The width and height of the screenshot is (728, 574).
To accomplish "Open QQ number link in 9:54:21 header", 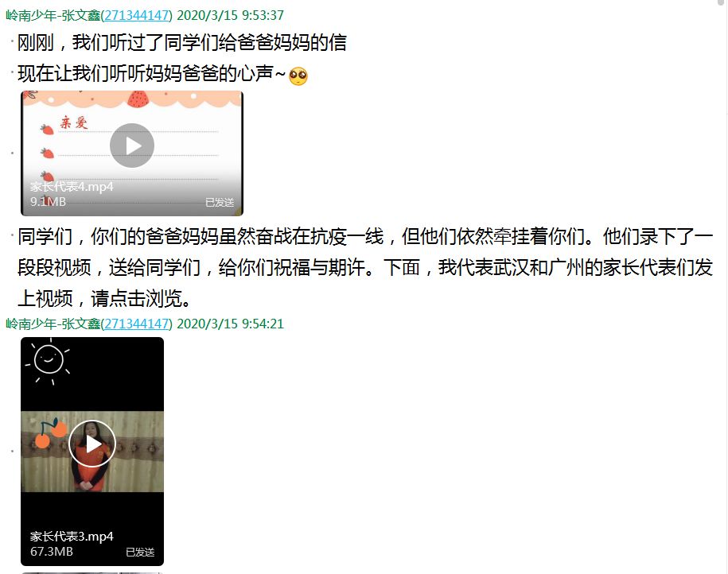I will [x=137, y=324].
